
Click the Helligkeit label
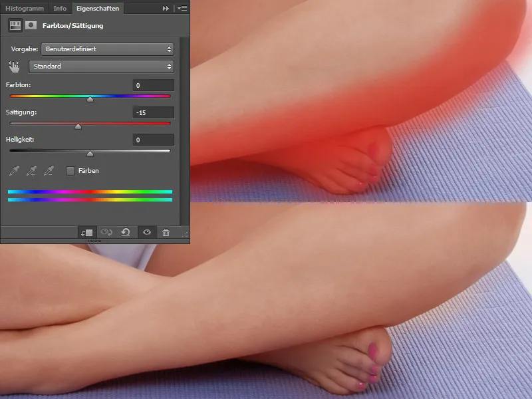tap(20, 140)
